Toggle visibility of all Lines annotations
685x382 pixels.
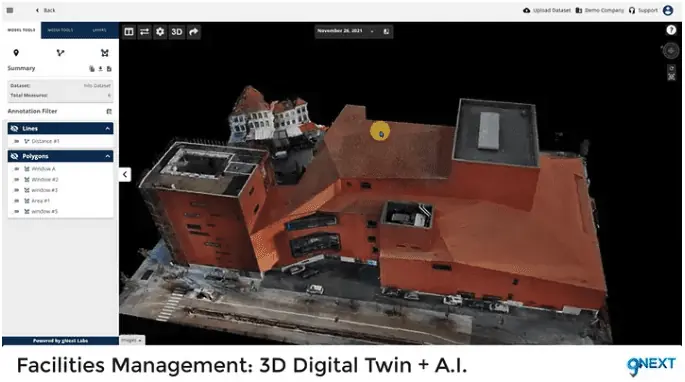coord(14,128)
